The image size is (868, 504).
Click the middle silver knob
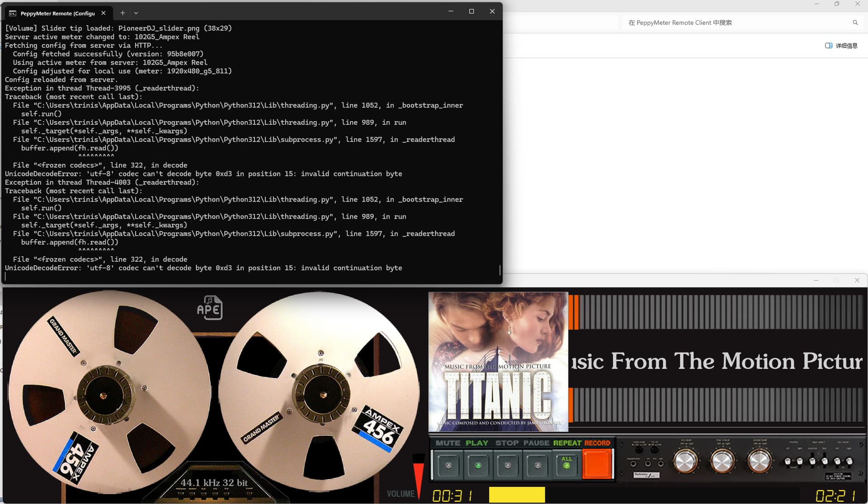tap(722, 462)
